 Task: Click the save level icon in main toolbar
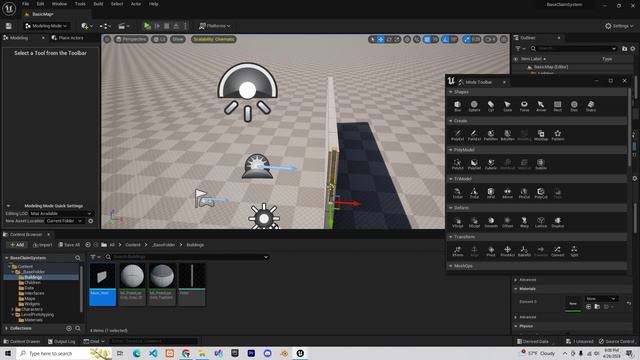click(x=9, y=26)
